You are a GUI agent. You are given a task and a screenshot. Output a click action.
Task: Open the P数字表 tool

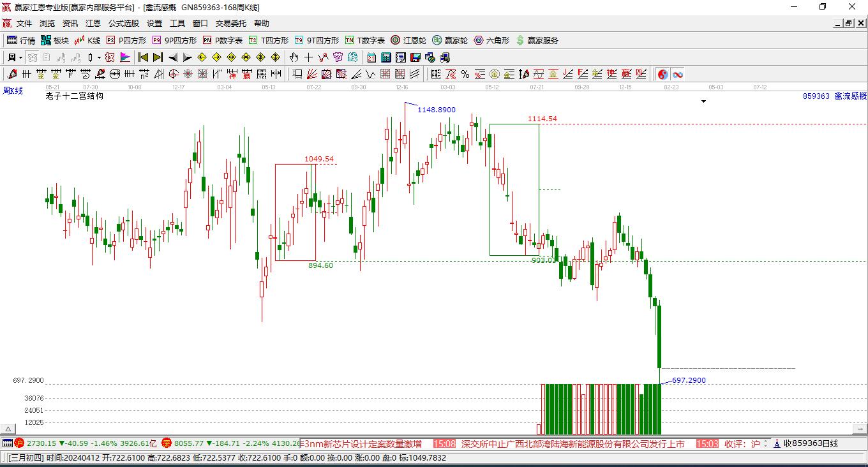tap(223, 40)
